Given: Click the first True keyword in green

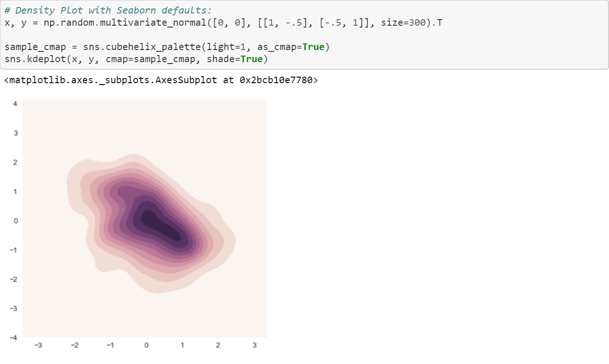Looking at the screenshot, I should [x=314, y=47].
